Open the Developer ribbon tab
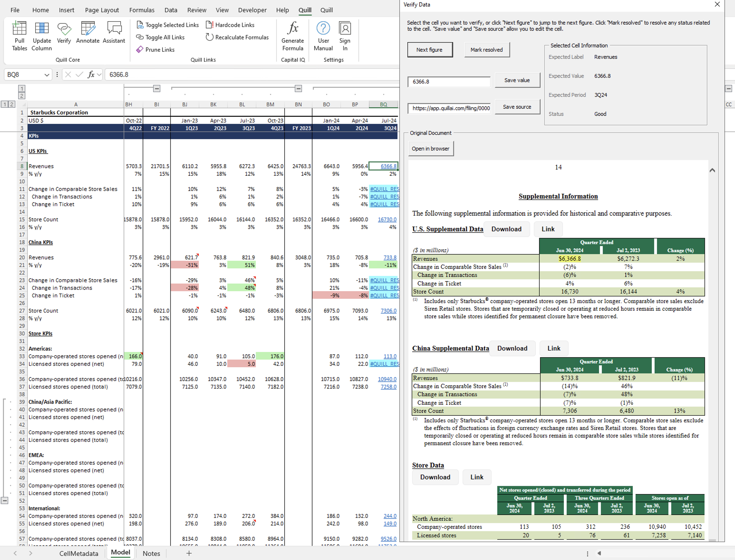 point(252,10)
